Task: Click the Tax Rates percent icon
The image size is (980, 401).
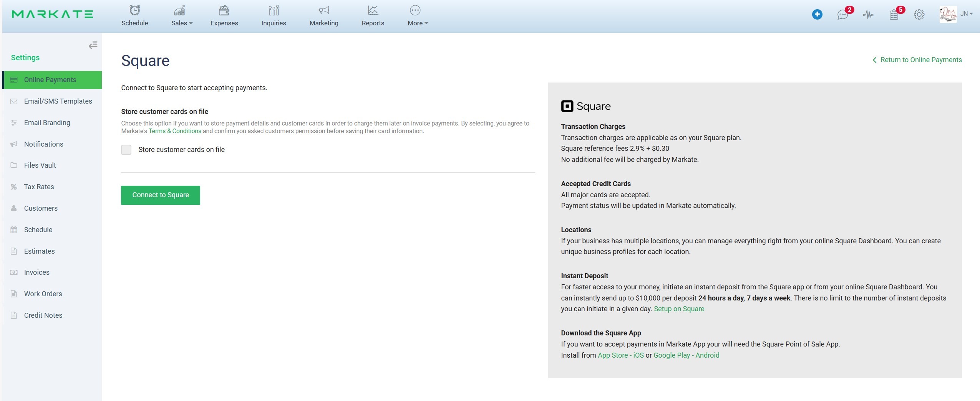Action: coord(14,187)
